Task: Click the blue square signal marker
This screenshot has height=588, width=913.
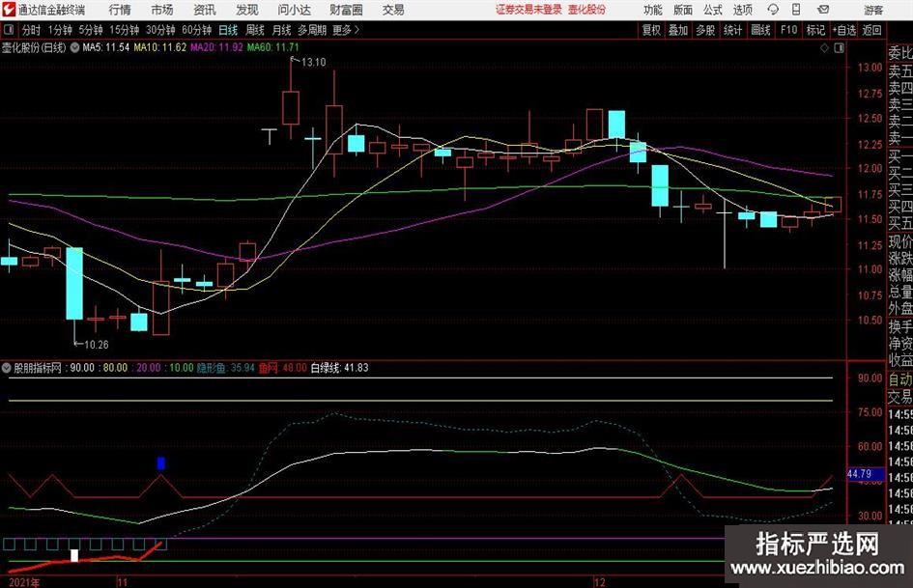Action: coord(161,463)
